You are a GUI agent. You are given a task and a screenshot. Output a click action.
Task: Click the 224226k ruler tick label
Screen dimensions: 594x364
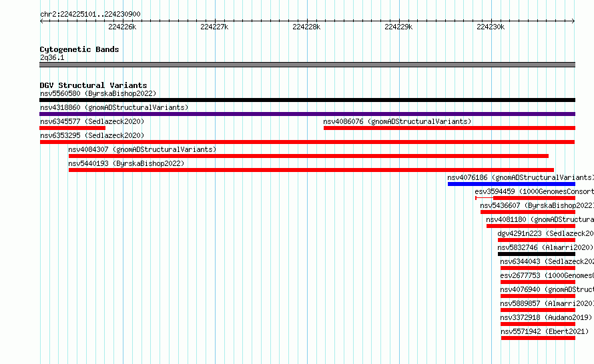pos(122,27)
